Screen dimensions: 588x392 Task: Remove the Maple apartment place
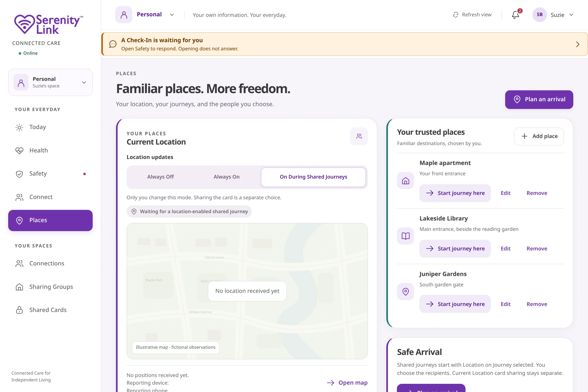537,193
